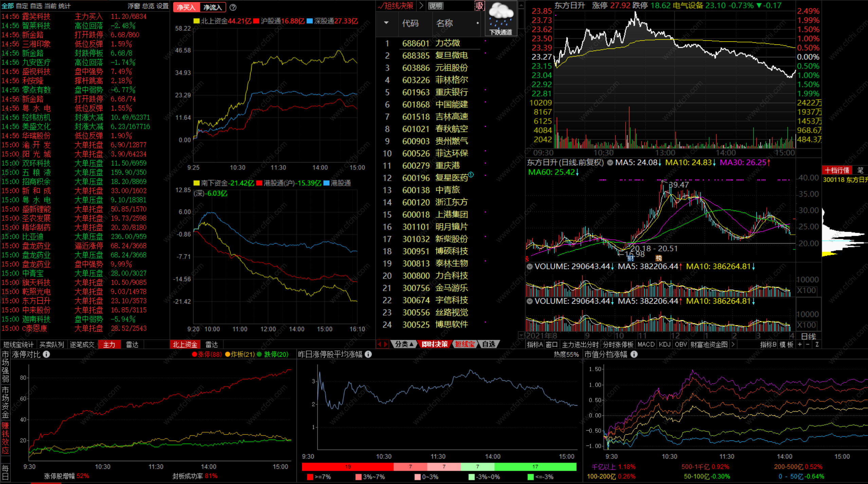Image resolution: width=868 pixels, height=484 pixels.
Task: Click the minus zoom icon near 模板
Action: pos(808,344)
